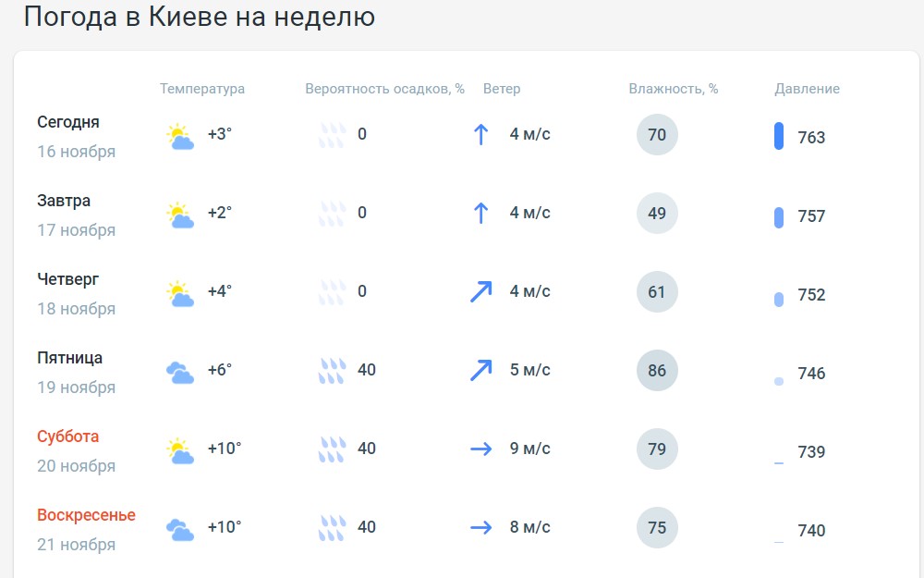924x578 pixels.
Task: Click the humidity circle showing 49
Action: tap(657, 214)
